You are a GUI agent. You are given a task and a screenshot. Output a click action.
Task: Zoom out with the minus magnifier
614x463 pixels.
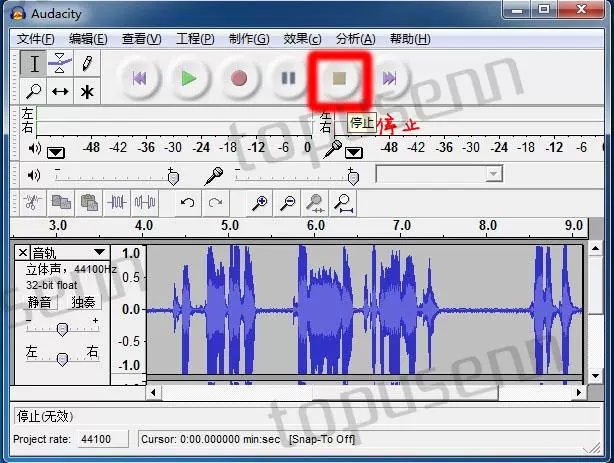(x=288, y=203)
